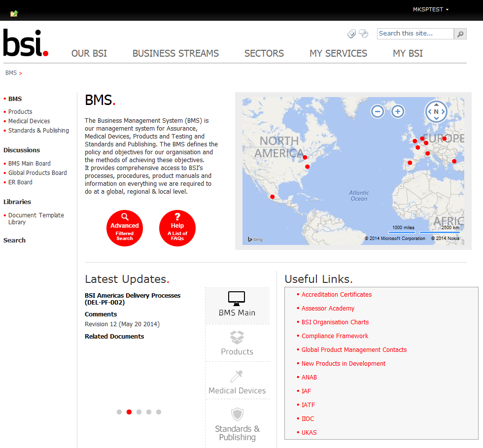The width and height of the screenshot is (483, 448).
Task: Open the MY SERVICES menu
Action: point(338,54)
